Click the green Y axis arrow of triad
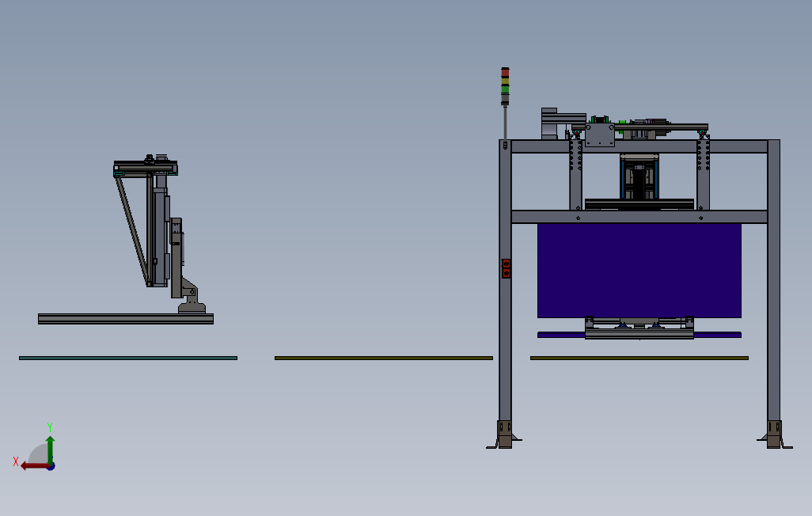Screen dimensions: 812x516 tap(50, 449)
